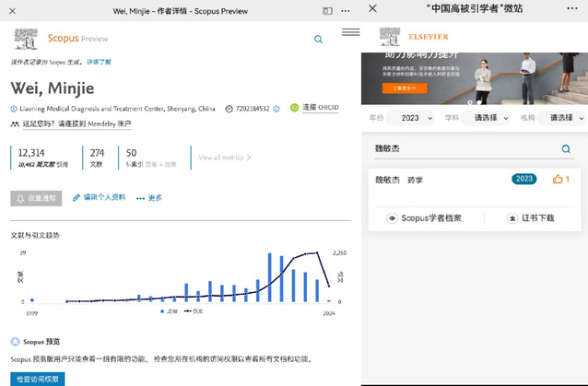The image size is (588, 386).
Task: Open the Scopus search magnifier icon
Action: click(x=319, y=40)
